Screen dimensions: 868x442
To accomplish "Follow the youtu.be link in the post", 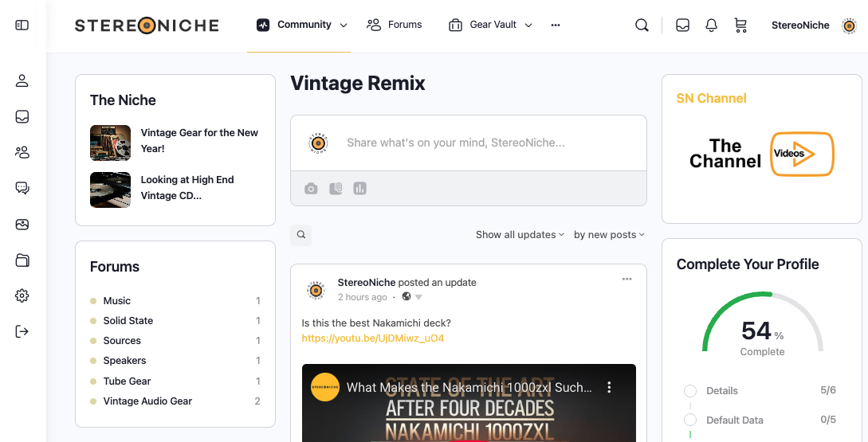I will [x=372, y=338].
